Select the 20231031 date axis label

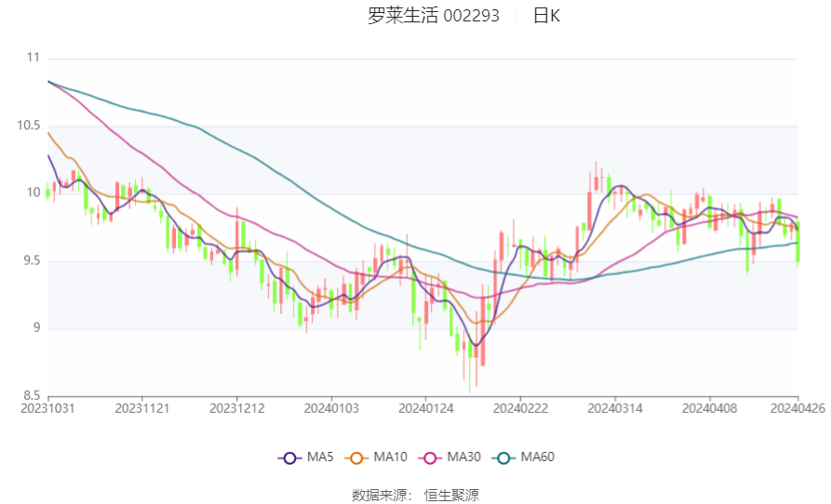click(48, 408)
